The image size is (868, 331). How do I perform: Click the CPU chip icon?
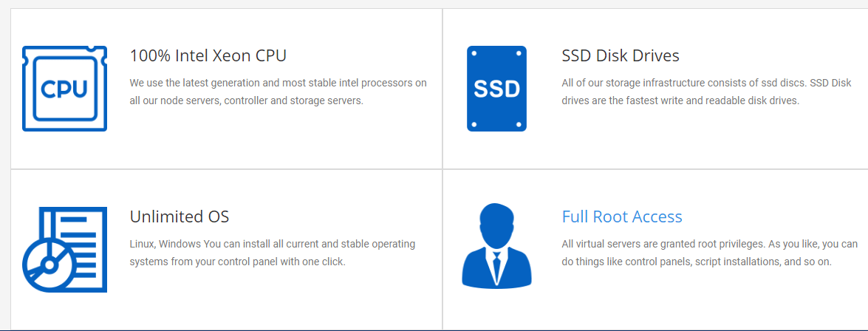pyautogui.click(x=65, y=89)
